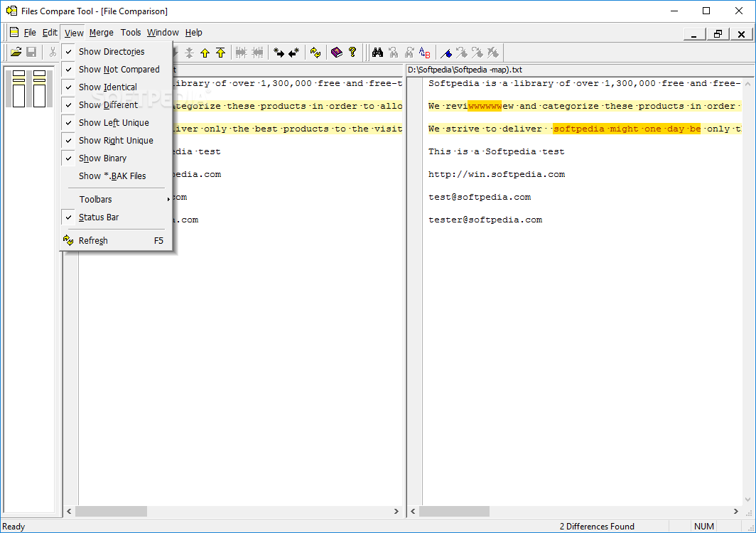Image resolution: width=756 pixels, height=533 pixels.
Task: Click the right pane scroll down arrow
Action: pyautogui.click(x=747, y=500)
